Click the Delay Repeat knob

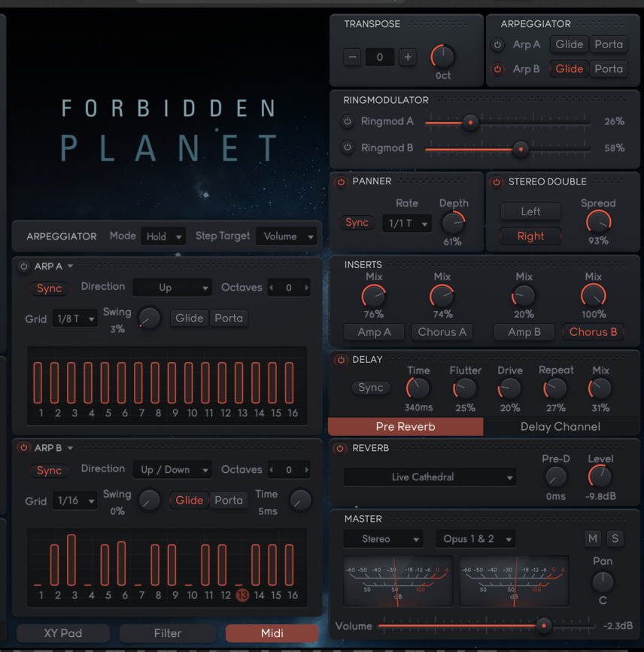pos(555,388)
